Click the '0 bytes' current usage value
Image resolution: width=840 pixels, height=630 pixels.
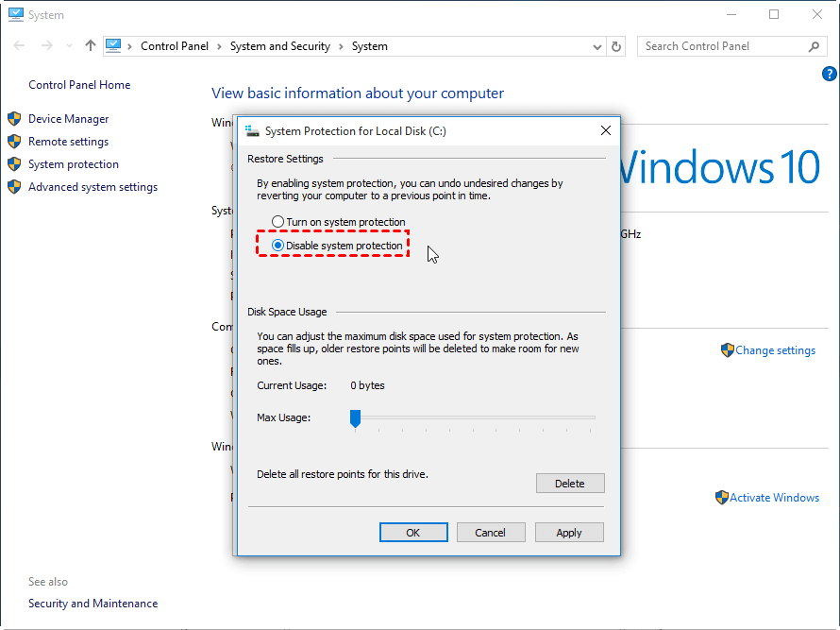pyautogui.click(x=367, y=385)
